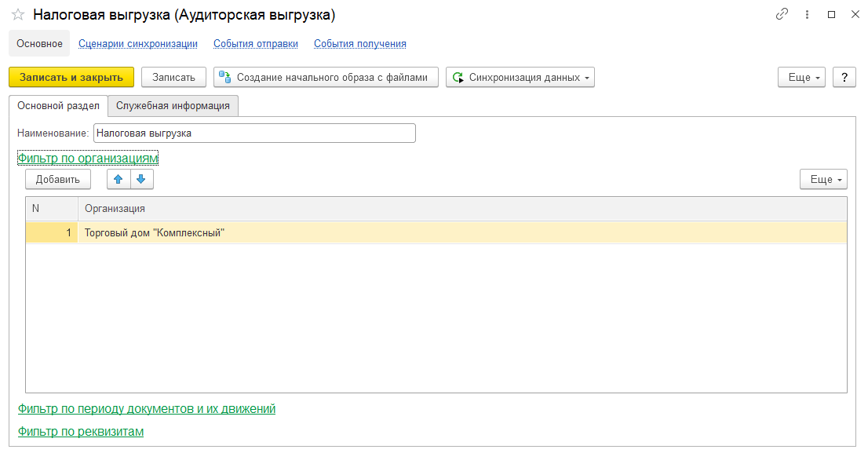Open the Фильтр по реквизитам link
The width and height of the screenshot is (868, 453).
tap(81, 431)
